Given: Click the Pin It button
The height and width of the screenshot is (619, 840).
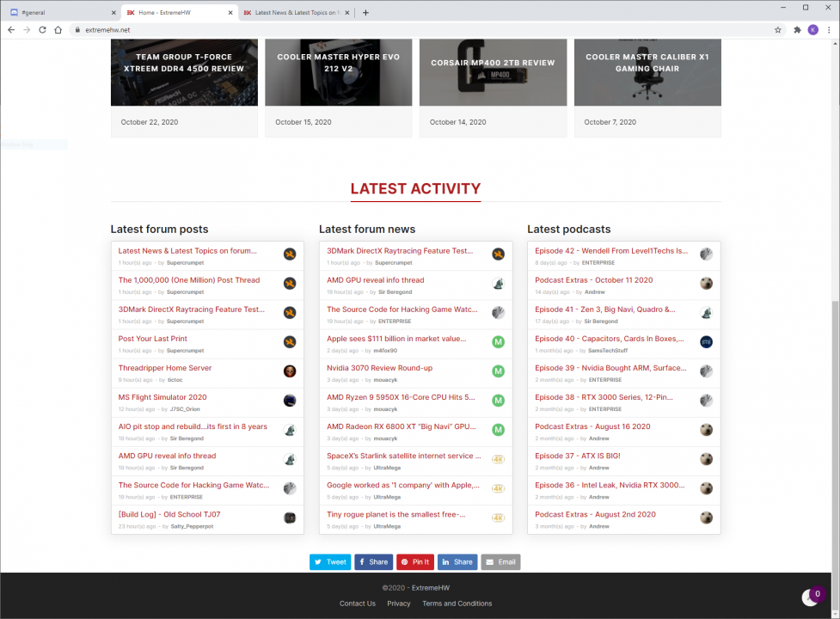Looking at the screenshot, I should (x=415, y=561).
